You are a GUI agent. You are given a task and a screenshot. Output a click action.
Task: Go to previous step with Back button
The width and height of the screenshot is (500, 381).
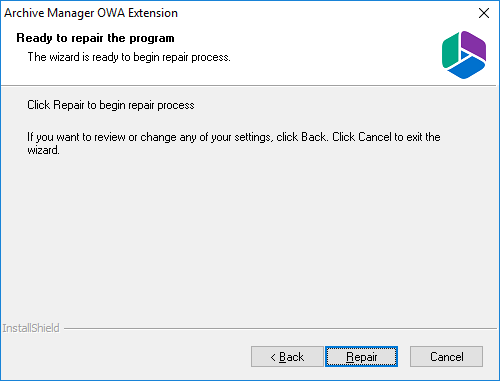(x=287, y=357)
